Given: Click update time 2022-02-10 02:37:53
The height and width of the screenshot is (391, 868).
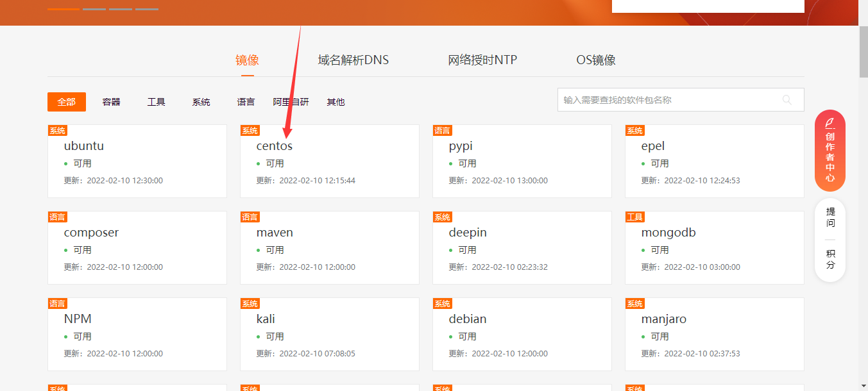Looking at the screenshot, I should pos(702,354).
